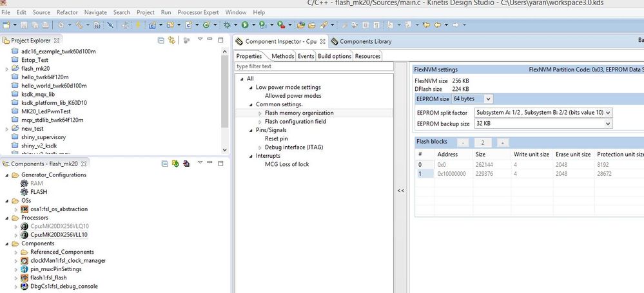Click the green Run play button icon
Viewport: 644px width, 293px height.
[x=245, y=25]
